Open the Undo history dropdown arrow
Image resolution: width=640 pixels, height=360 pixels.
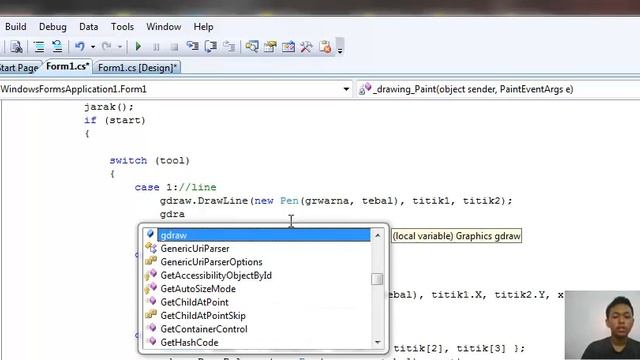93,47
